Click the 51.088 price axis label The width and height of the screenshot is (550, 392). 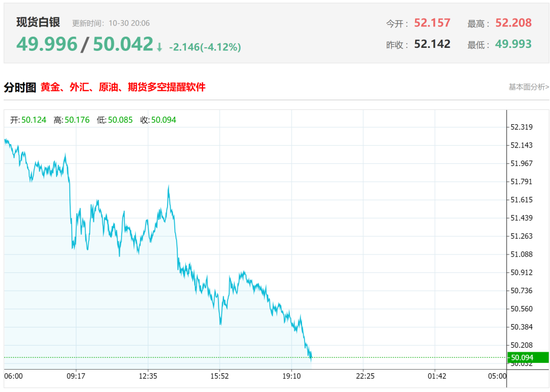coord(522,254)
